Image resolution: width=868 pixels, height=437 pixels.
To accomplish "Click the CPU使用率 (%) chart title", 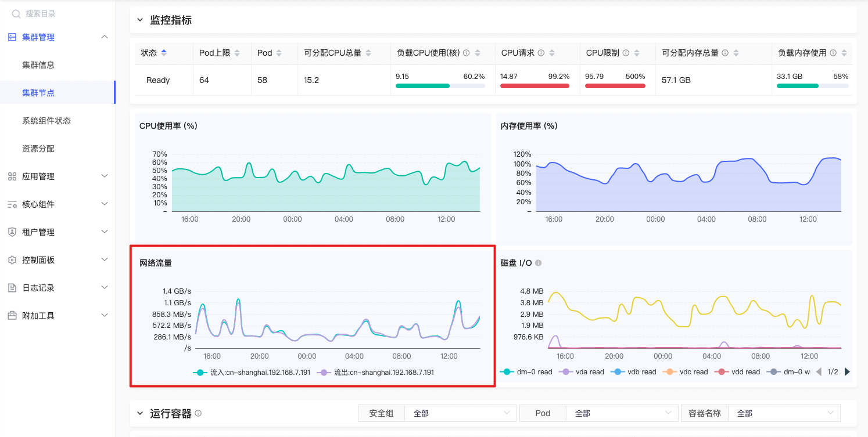I will (168, 126).
